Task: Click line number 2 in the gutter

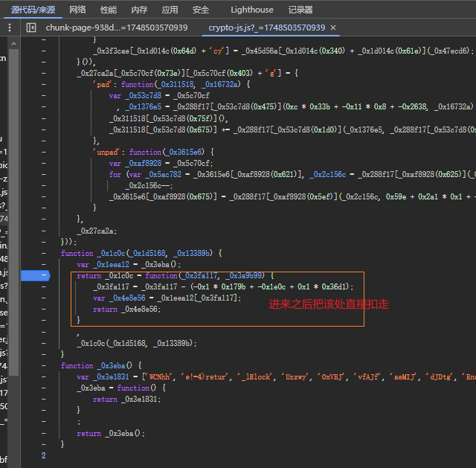Action: tap(44, 455)
